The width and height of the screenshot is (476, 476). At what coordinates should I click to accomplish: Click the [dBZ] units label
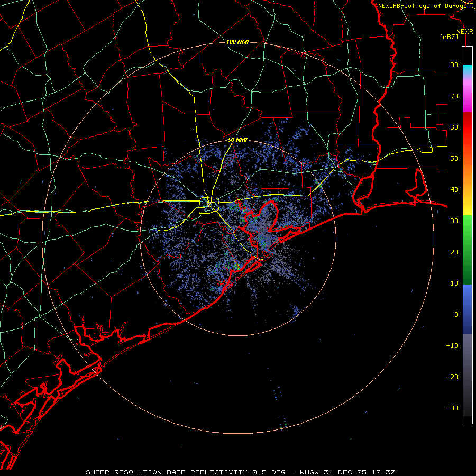pos(449,36)
